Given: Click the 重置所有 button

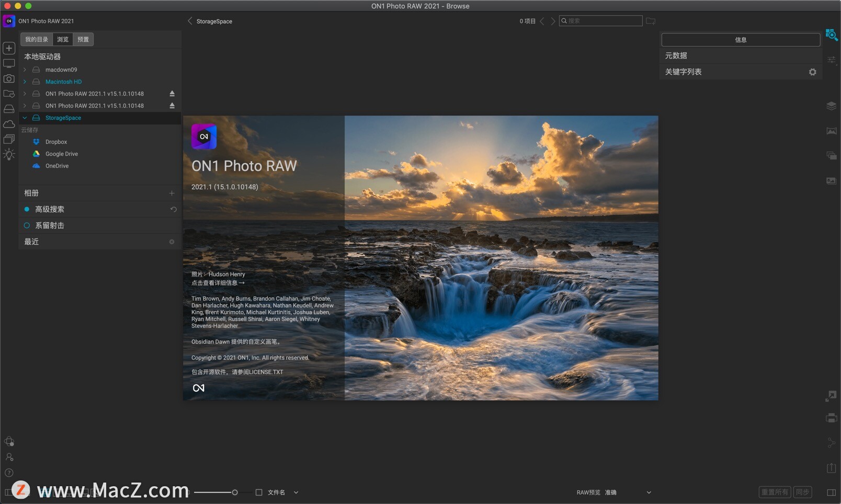Looking at the screenshot, I should coord(775,492).
